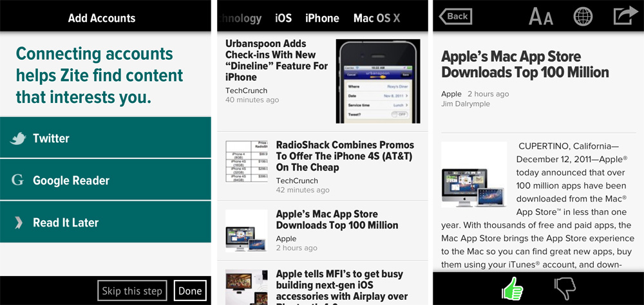Click the "42 minutes ago" timestamp
The width and height of the screenshot is (644, 305).
[303, 190]
